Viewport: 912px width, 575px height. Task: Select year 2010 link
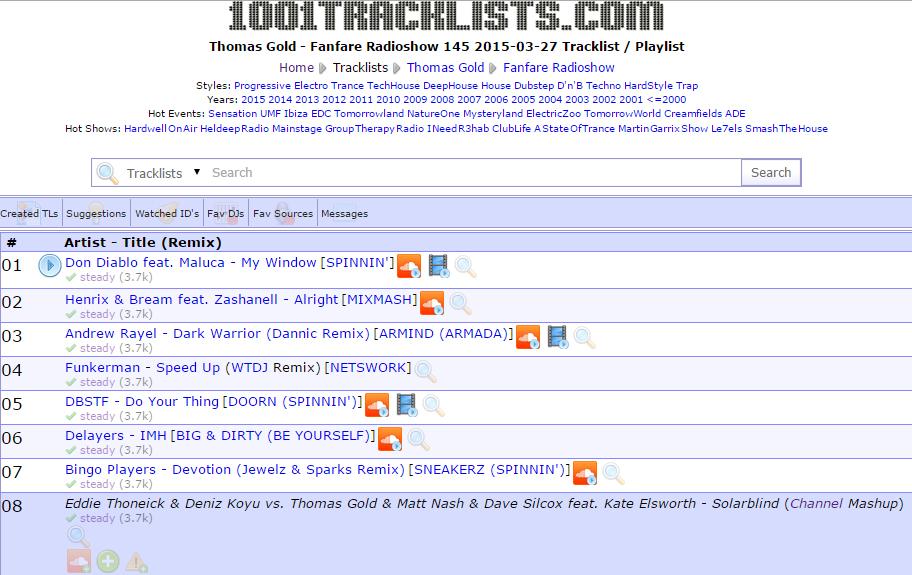(x=388, y=99)
